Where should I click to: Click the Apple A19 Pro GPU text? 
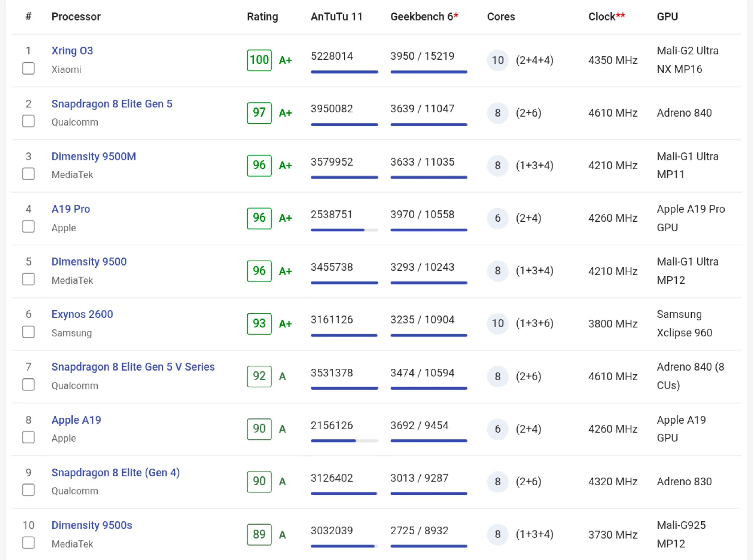(x=691, y=218)
